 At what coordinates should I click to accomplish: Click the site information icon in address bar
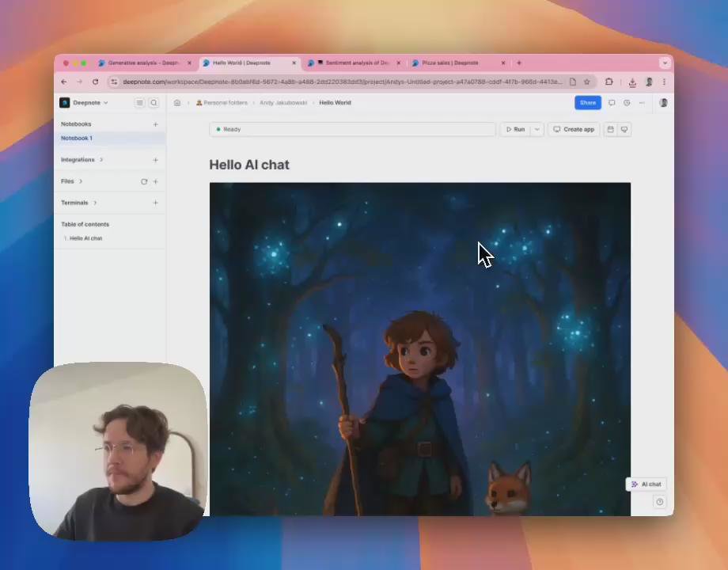point(114,82)
